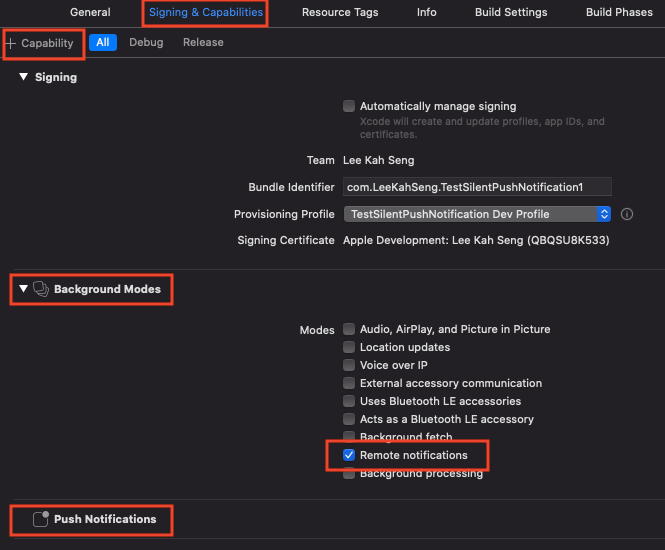Click the 'Provisioning Profile' field label

tap(284, 214)
